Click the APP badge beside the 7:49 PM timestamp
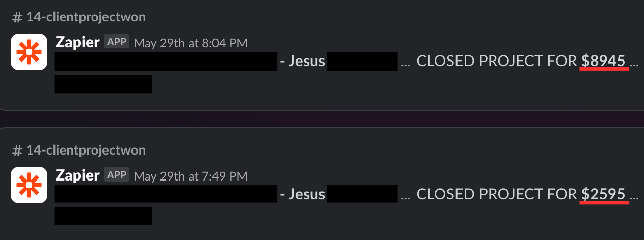The height and width of the screenshot is (240, 644). 117,175
